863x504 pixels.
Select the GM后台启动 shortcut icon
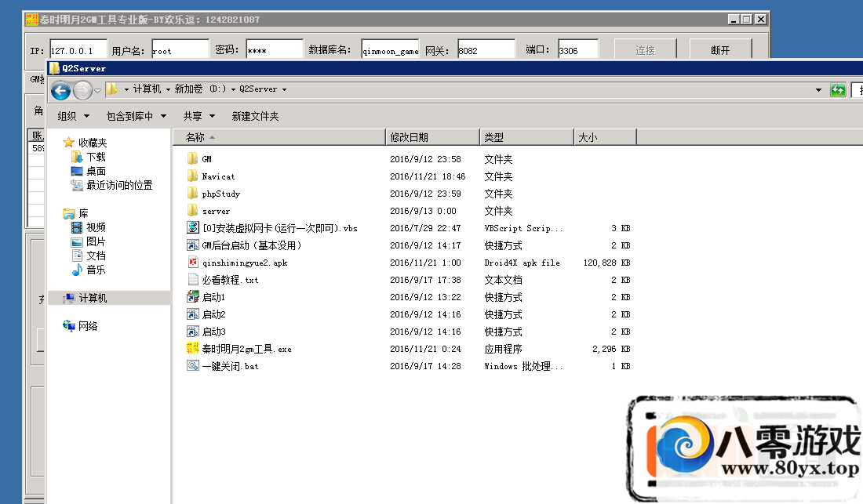[x=193, y=245]
